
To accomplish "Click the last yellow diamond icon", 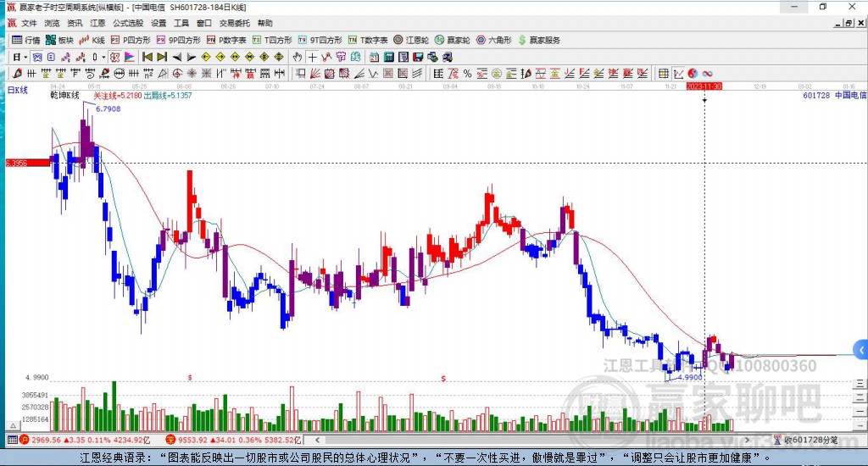I will click(x=279, y=57).
